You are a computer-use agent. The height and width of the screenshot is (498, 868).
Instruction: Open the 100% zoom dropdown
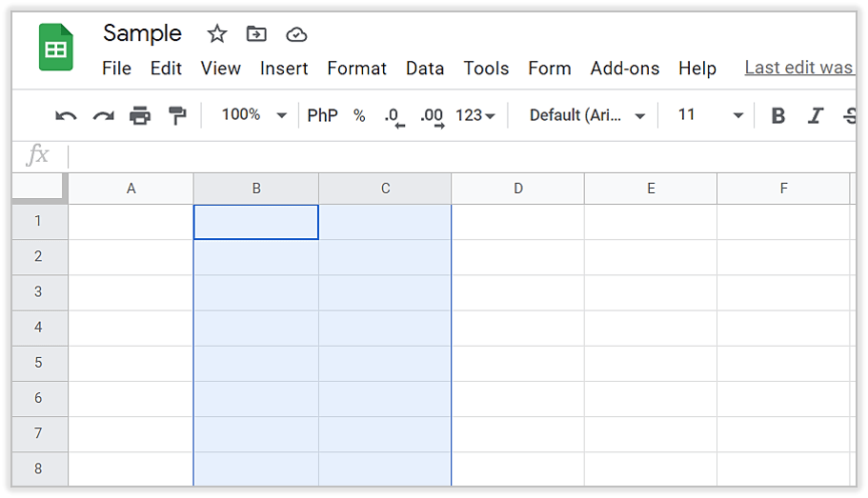click(253, 115)
